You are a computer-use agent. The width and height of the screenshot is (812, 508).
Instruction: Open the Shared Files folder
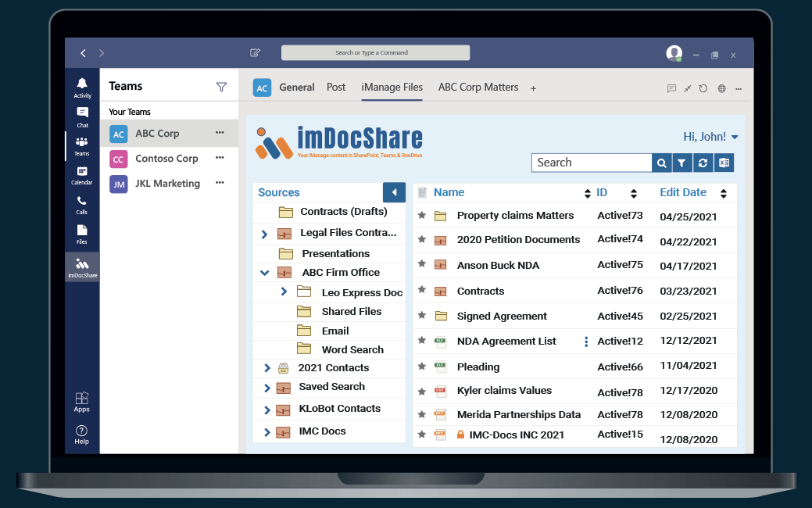point(352,311)
